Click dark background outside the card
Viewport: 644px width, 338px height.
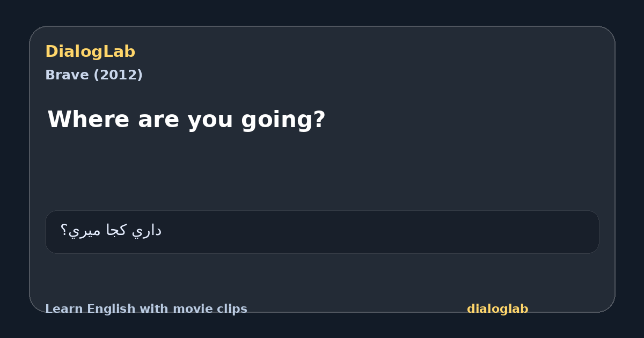pyautogui.click(x=322, y=12)
